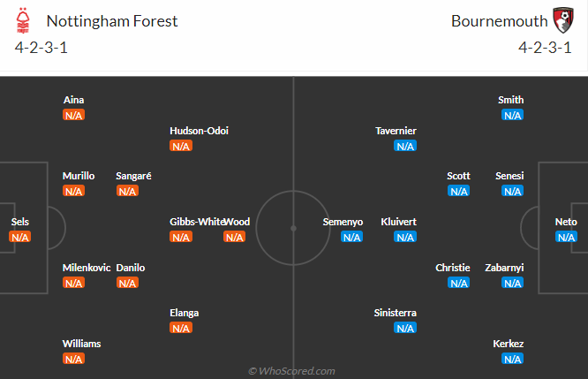The width and height of the screenshot is (588, 379).
Task: Select goalkeeper Sels' rating badge
Action: click(19, 237)
